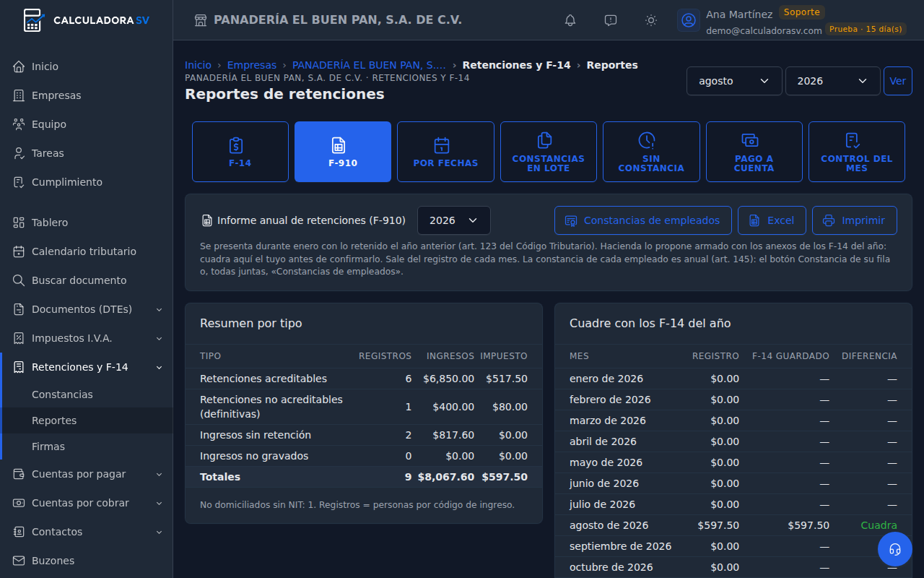Open Tareas in sidebar
This screenshot has width=924, height=578.
87,153
